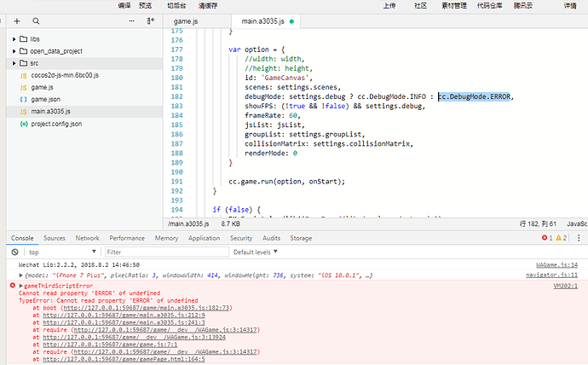Expand the libs folder
The image size is (588, 365).
[x=14, y=39]
